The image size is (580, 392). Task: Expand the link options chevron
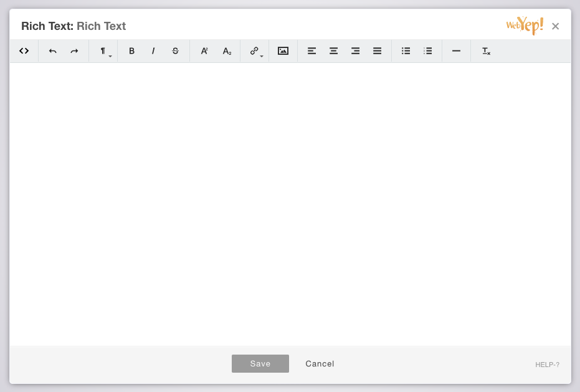(x=262, y=55)
